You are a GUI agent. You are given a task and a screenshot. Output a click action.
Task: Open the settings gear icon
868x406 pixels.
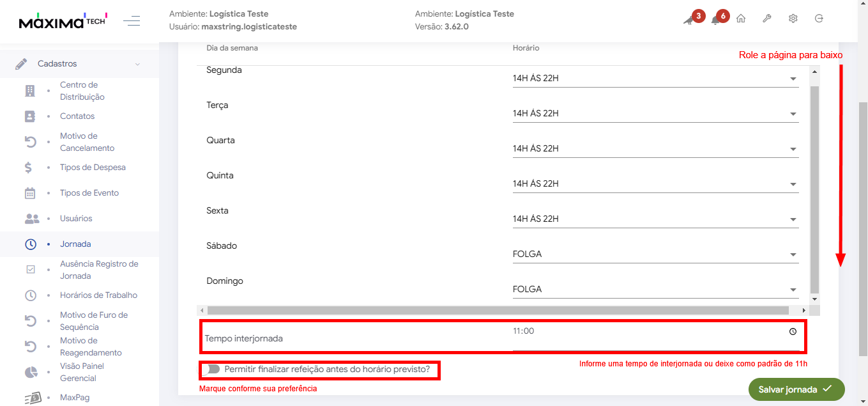pos(793,19)
